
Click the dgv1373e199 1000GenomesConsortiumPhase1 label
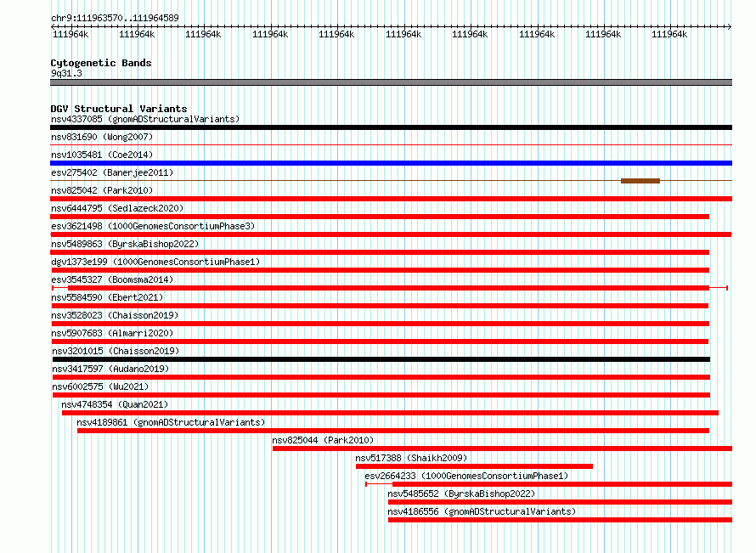[x=155, y=262]
